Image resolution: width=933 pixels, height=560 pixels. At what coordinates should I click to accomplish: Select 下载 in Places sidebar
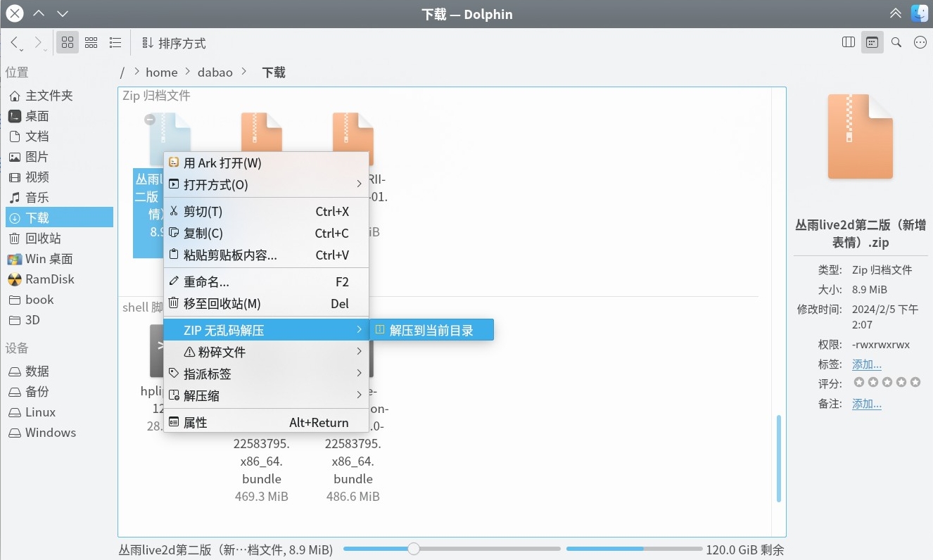(x=59, y=218)
